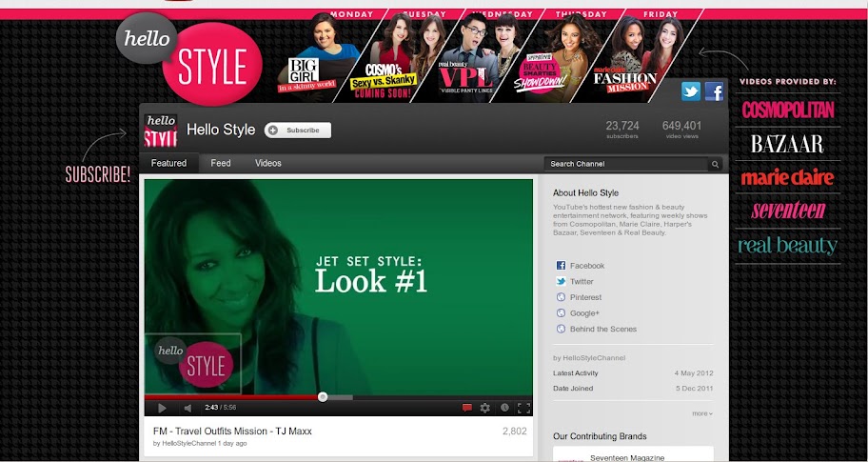Expand the 'more' dropdown in About
The image size is (868, 462).
702,413
